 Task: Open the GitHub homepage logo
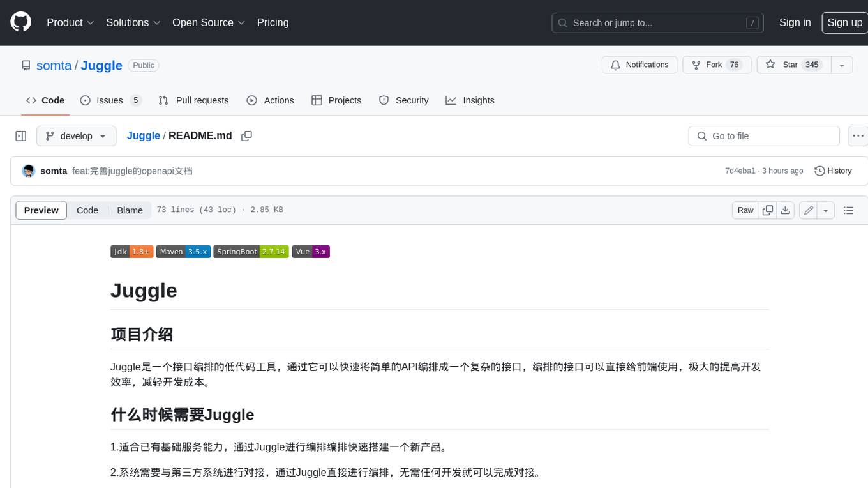20,22
